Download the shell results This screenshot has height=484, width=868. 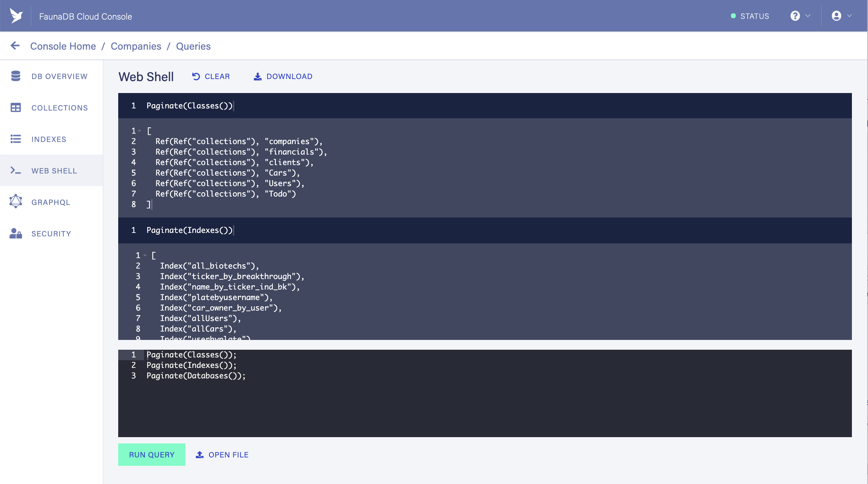(283, 76)
